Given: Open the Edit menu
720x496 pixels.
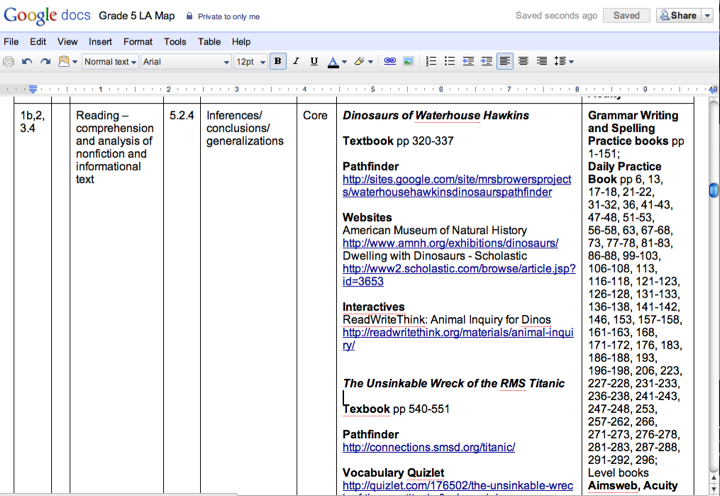Looking at the screenshot, I should point(38,42).
